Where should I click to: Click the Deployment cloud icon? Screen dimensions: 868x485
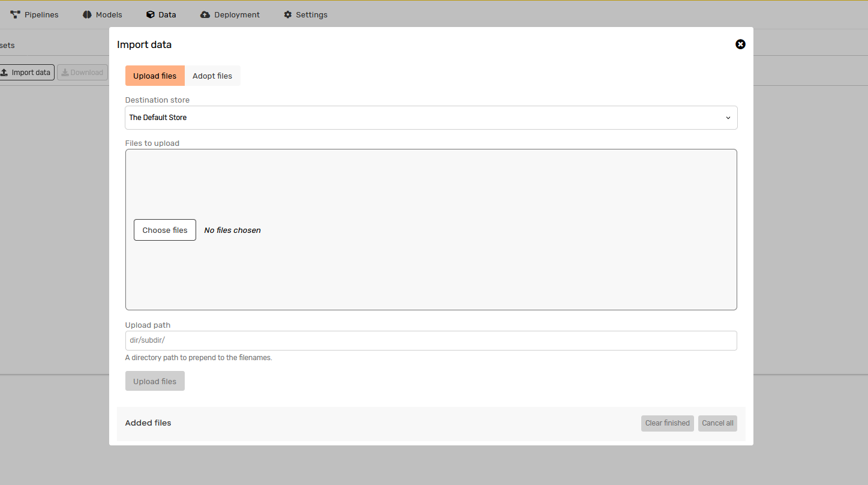[205, 14]
